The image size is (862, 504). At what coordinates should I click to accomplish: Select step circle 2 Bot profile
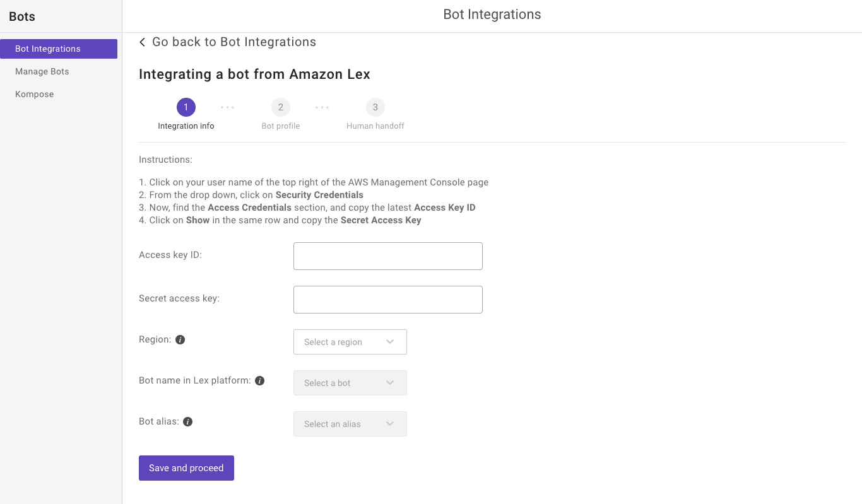pos(280,107)
